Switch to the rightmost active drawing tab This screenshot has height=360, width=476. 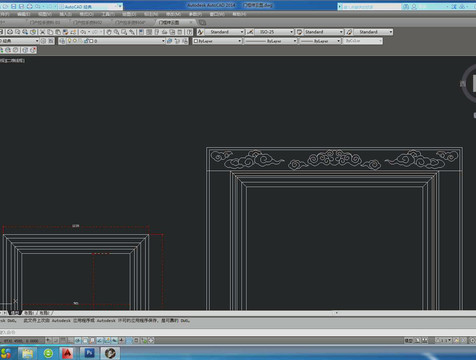(174, 22)
